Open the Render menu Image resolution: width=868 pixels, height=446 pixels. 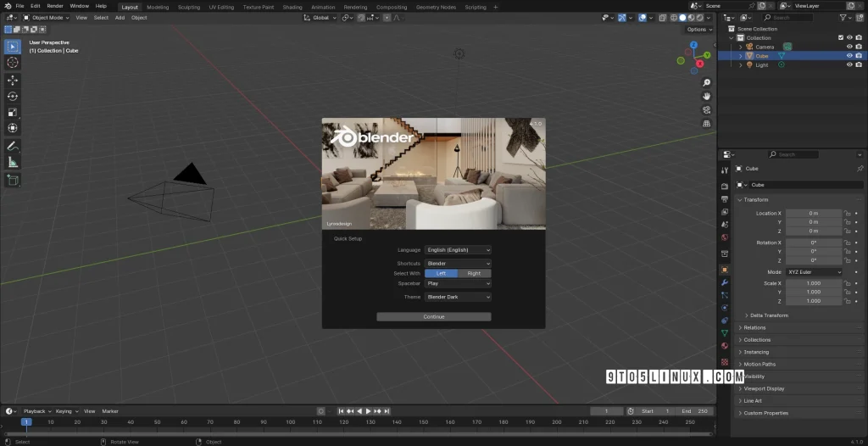coord(55,6)
